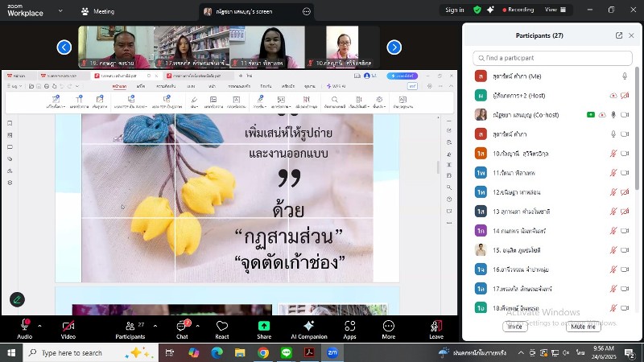Screen dimensions: 644x362
Task: Show next video thumbnails with right arrow
Action: (394, 47)
